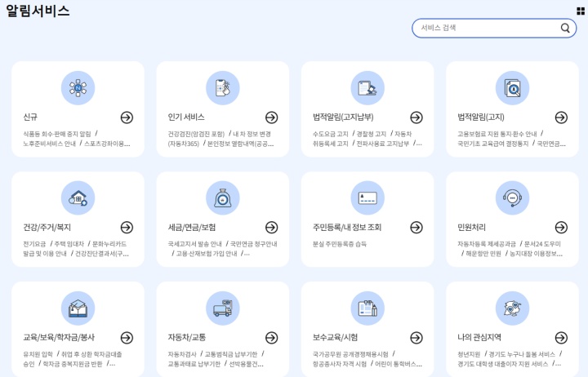Viewport: 588px width, 377px height.
Task: Click the arrow next to 민원처리
Action: point(561,227)
